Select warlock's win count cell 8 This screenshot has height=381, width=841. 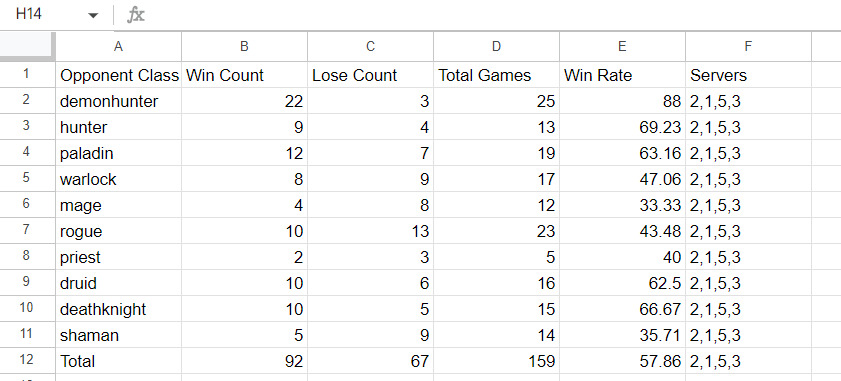pyautogui.click(x=245, y=179)
